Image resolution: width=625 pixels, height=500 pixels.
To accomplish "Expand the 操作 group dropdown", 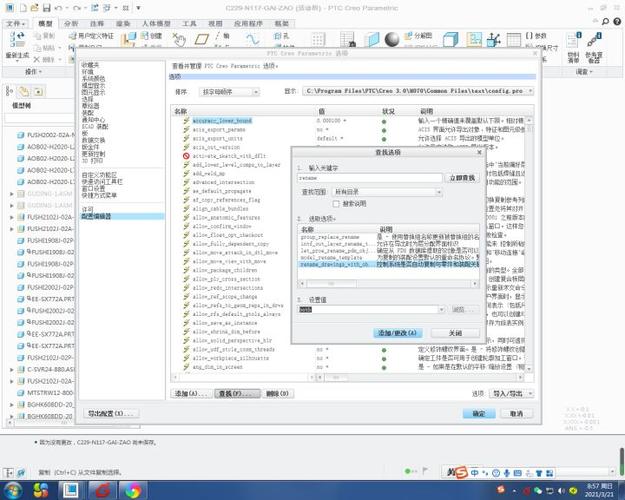I will [x=33, y=72].
